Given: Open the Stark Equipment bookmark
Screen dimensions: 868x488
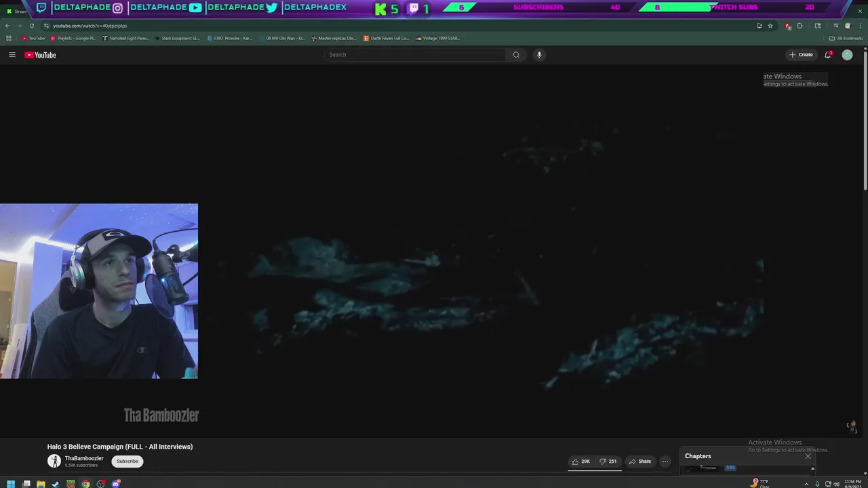Looking at the screenshot, I should pos(177,38).
